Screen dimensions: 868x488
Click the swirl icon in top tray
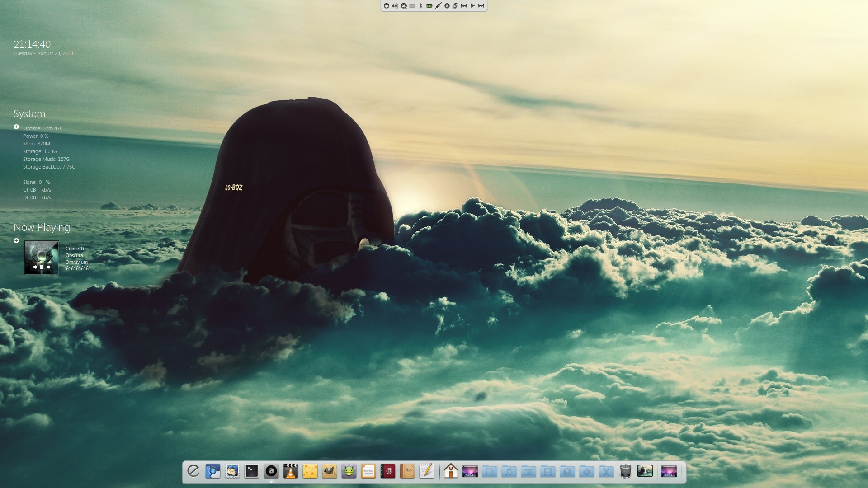click(455, 6)
